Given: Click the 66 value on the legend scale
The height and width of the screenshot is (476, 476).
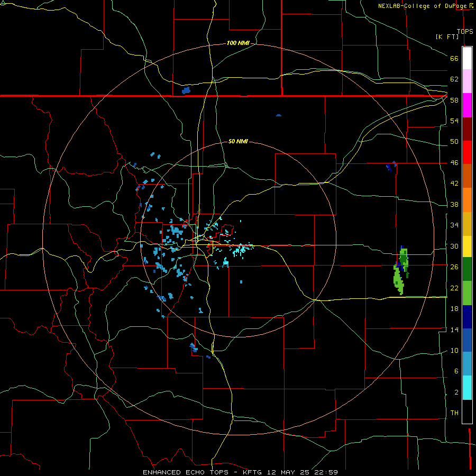Looking at the screenshot, I should [x=454, y=59].
